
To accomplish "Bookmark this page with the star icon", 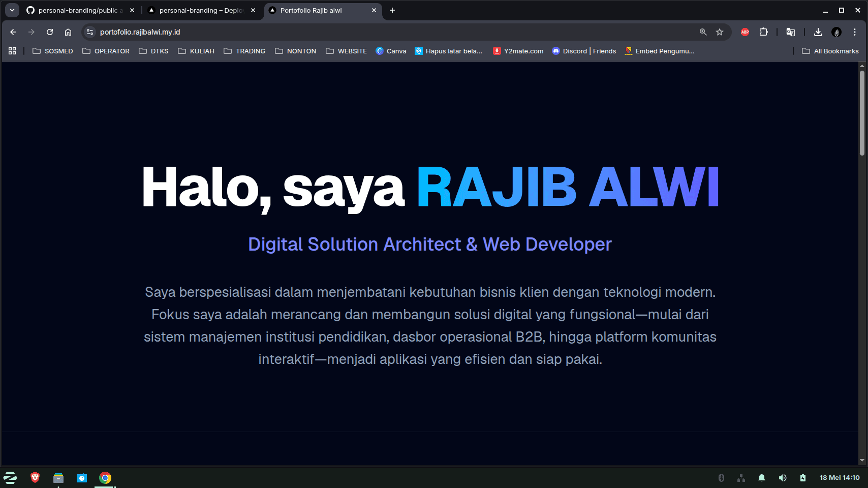I will (x=720, y=32).
